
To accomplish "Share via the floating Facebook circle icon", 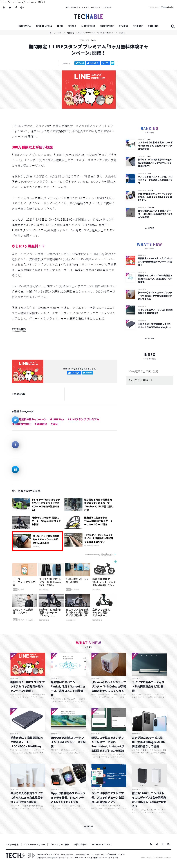I will coord(15,445).
